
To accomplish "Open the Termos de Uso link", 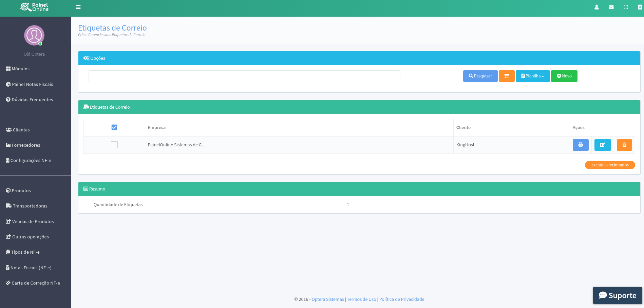I will [361, 299].
